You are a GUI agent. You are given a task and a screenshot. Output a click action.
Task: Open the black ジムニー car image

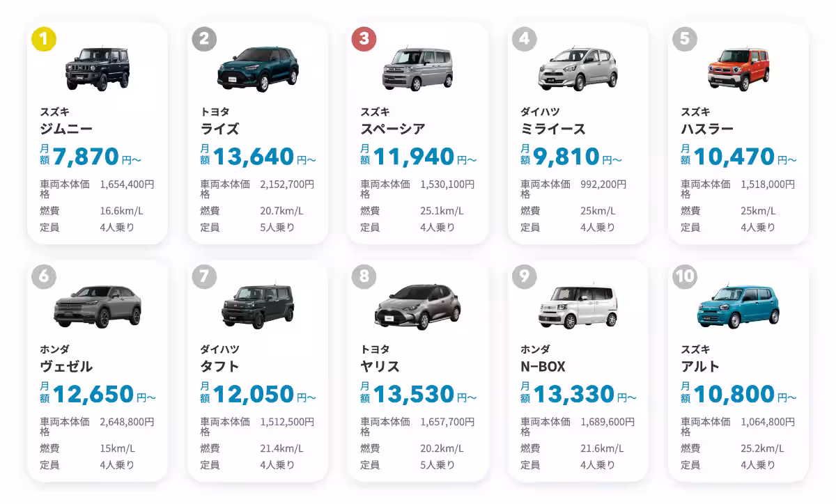click(x=98, y=68)
